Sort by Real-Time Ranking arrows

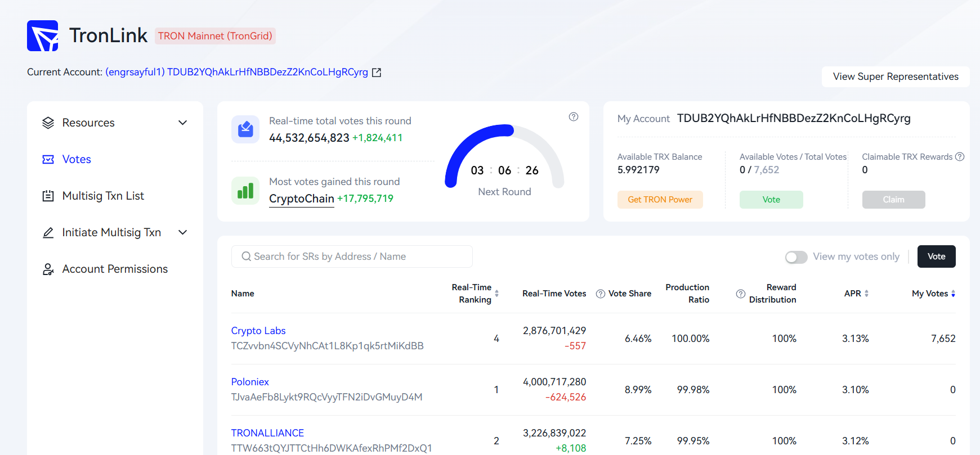pos(496,294)
